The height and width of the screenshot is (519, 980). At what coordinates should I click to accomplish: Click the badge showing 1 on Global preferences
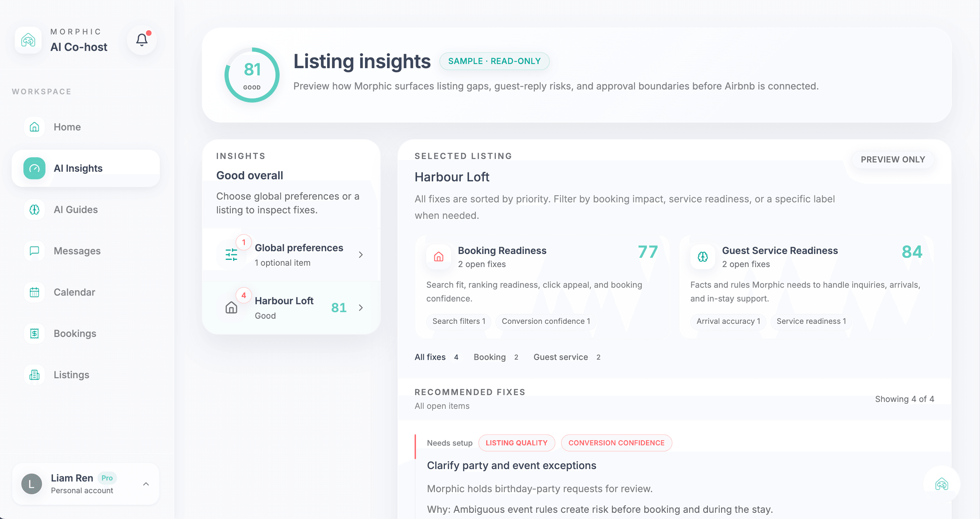tap(243, 242)
